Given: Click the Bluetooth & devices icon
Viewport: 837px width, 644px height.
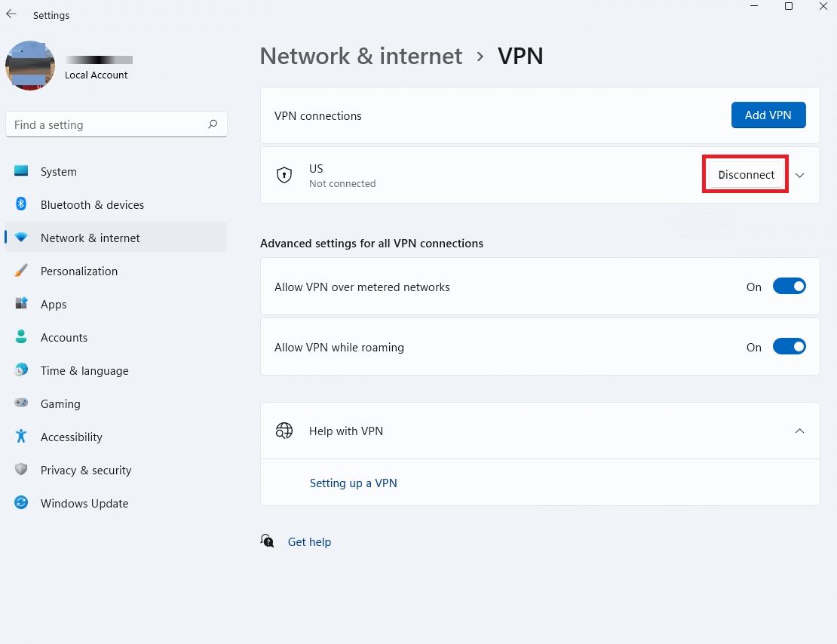Looking at the screenshot, I should coord(22,204).
